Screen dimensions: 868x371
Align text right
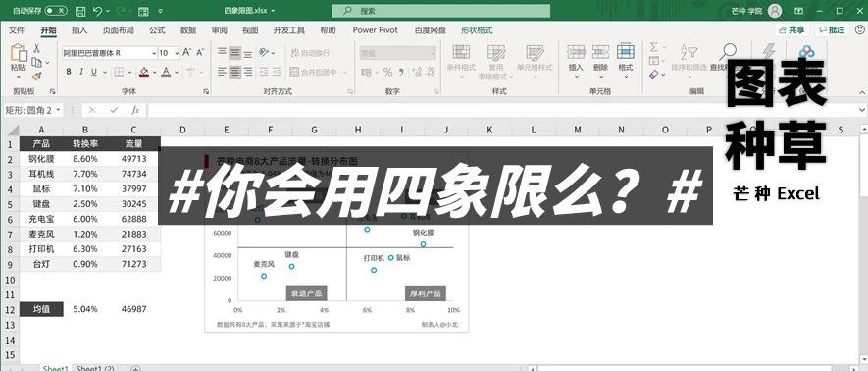(248, 72)
